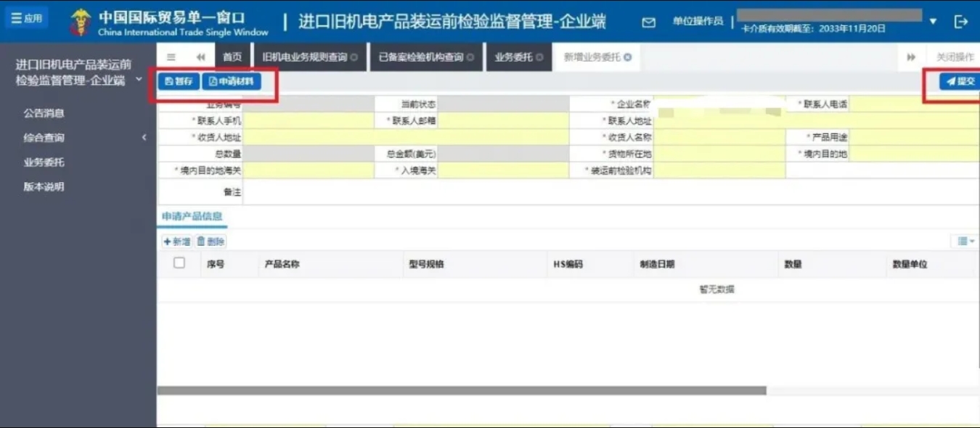This screenshot has height=428, width=980.
Task: Open the table column settings dropdown
Action: pos(965,242)
